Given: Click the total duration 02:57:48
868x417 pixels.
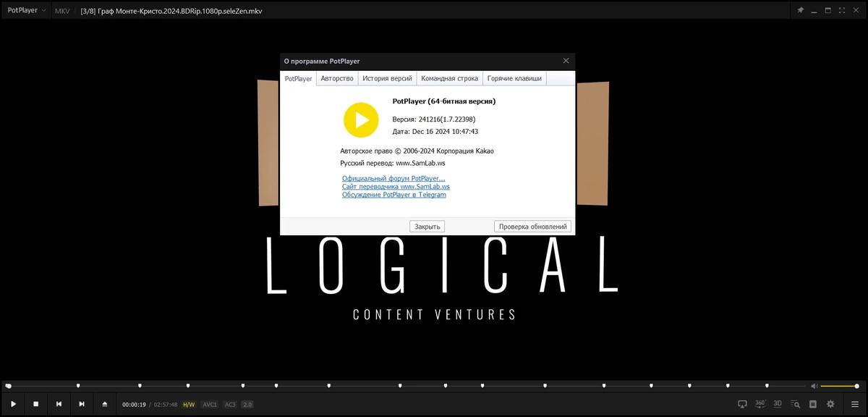Looking at the screenshot, I should pyautogui.click(x=166, y=405).
